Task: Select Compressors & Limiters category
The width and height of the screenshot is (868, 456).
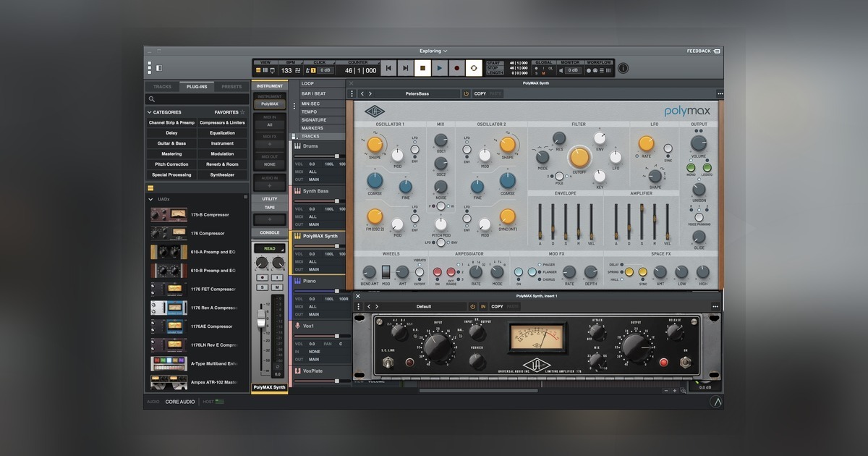Action: click(222, 123)
